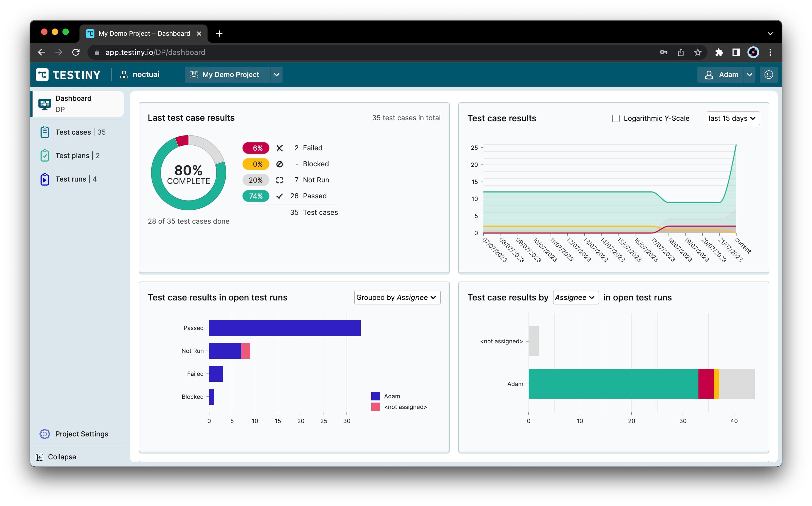The height and width of the screenshot is (506, 812).
Task: Click the smiley feedback icon
Action: click(769, 75)
